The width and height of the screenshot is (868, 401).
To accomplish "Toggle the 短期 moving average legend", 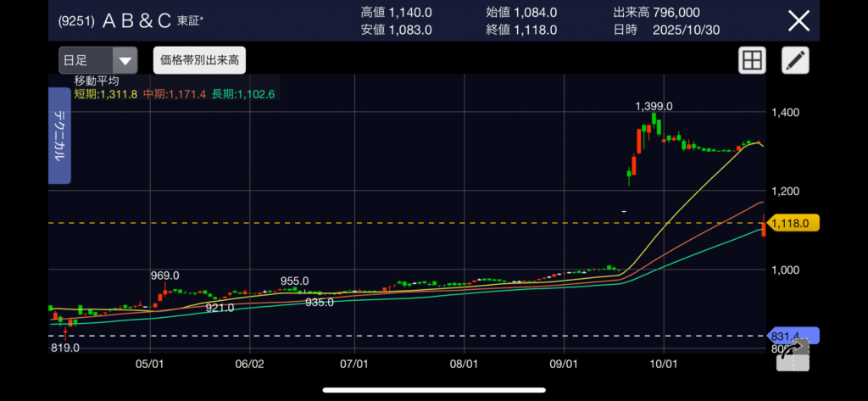I will point(106,93).
